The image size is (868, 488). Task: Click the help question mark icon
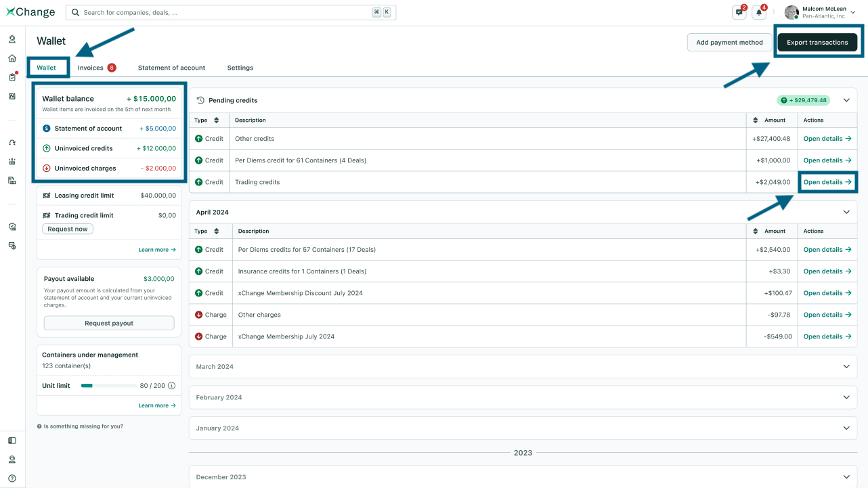point(12,479)
